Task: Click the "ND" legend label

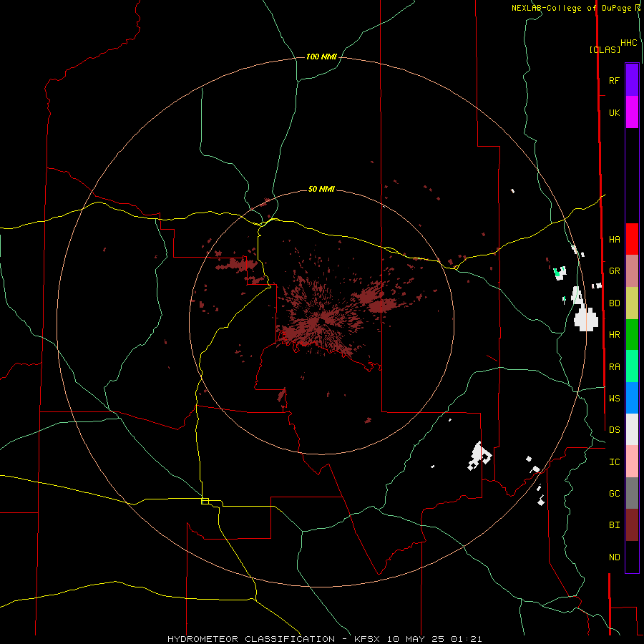Action: click(614, 557)
